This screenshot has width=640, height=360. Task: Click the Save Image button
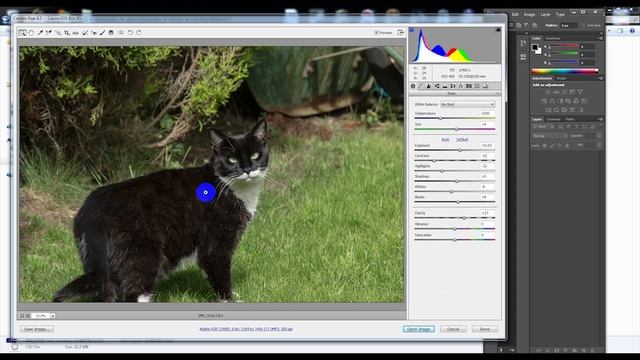pyautogui.click(x=36, y=329)
